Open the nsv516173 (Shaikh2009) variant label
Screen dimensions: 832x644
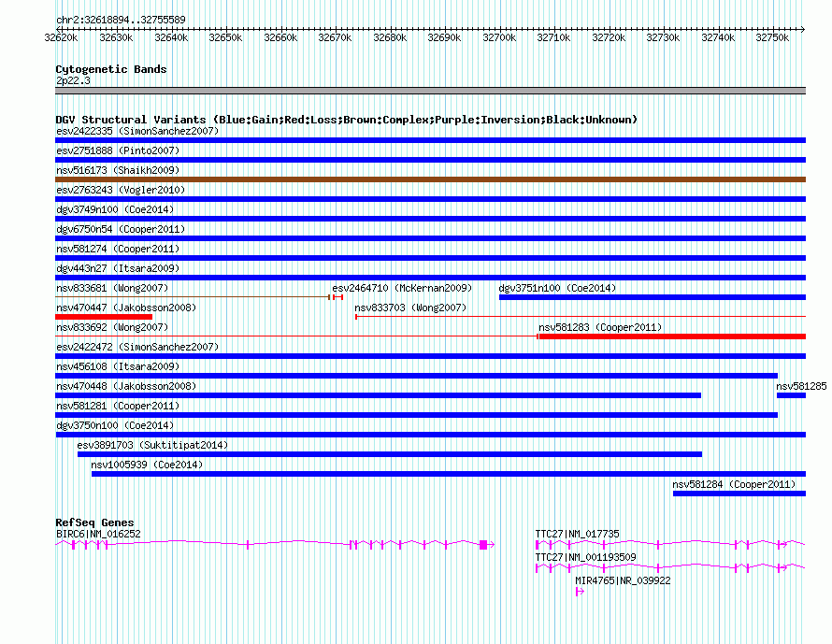pyautogui.click(x=118, y=170)
